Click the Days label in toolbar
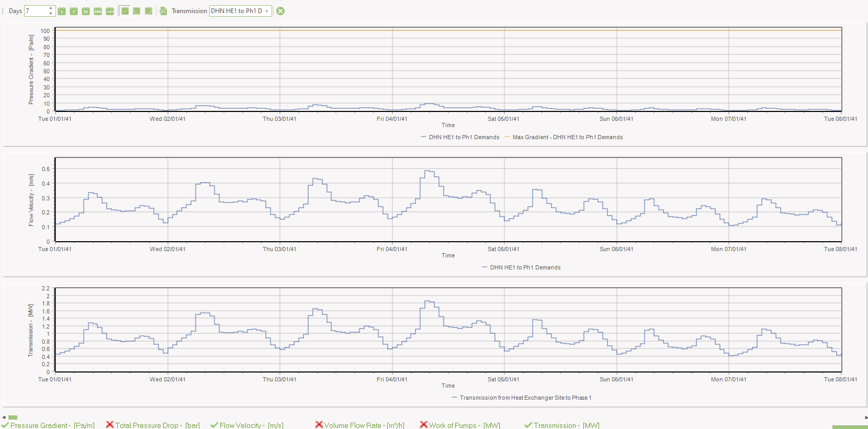 16,11
